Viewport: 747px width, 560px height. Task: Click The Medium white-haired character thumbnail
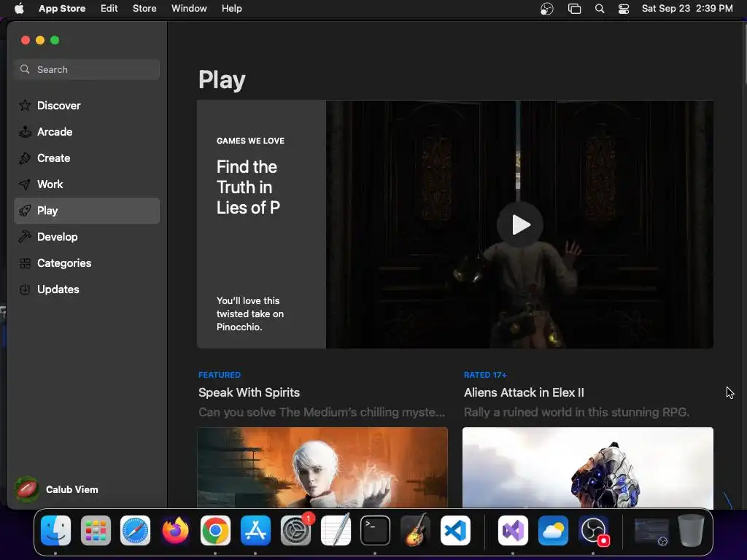coord(322,467)
